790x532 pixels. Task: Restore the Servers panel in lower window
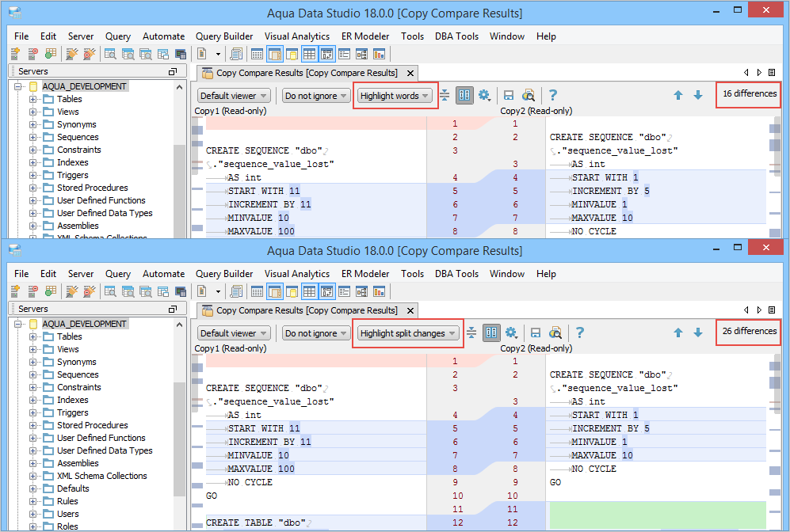tap(173, 309)
